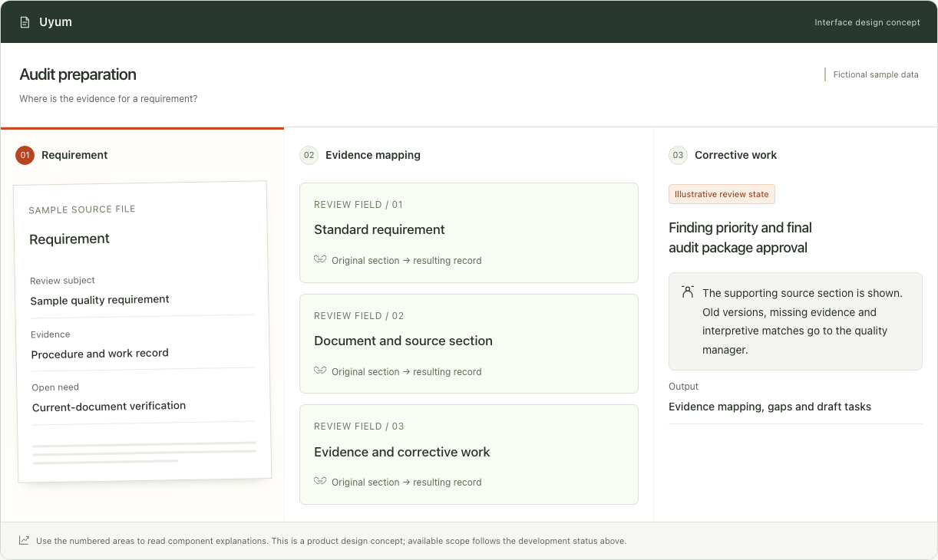Click the Current-document verification value

[x=109, y=406]
